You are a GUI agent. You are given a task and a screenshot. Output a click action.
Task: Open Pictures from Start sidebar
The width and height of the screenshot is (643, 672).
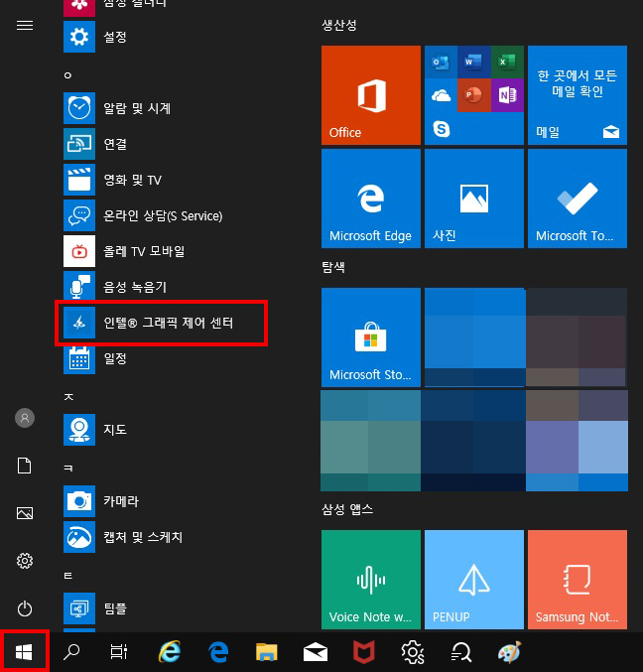25,513
